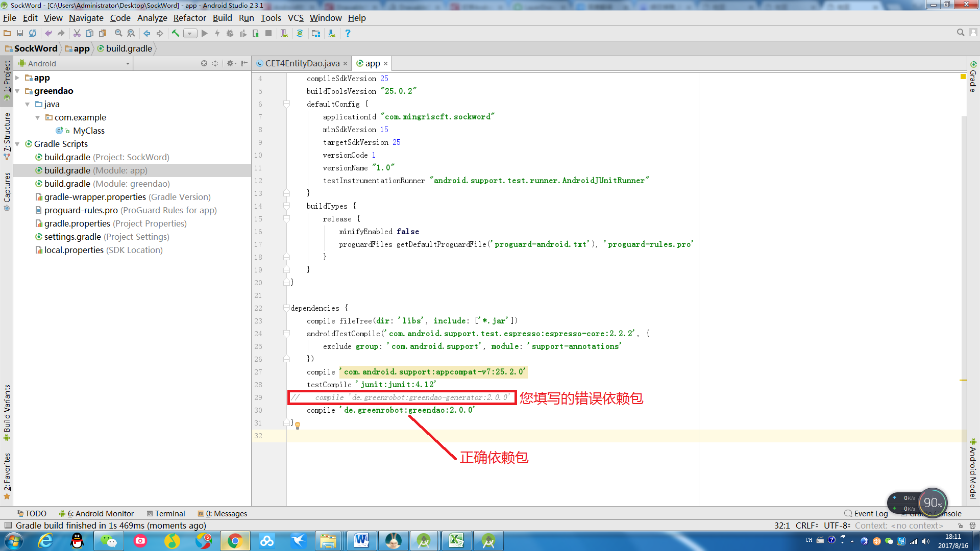Image resolution: width=980 pixels, height=551 pixels.
Task: Navigate back with the left arrow icon
Action: tap(147, 33)
